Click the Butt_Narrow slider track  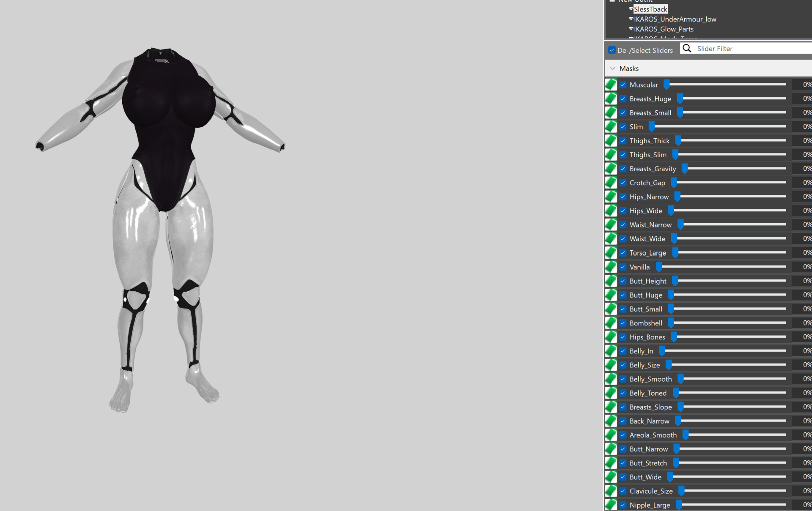click(730, 449)
